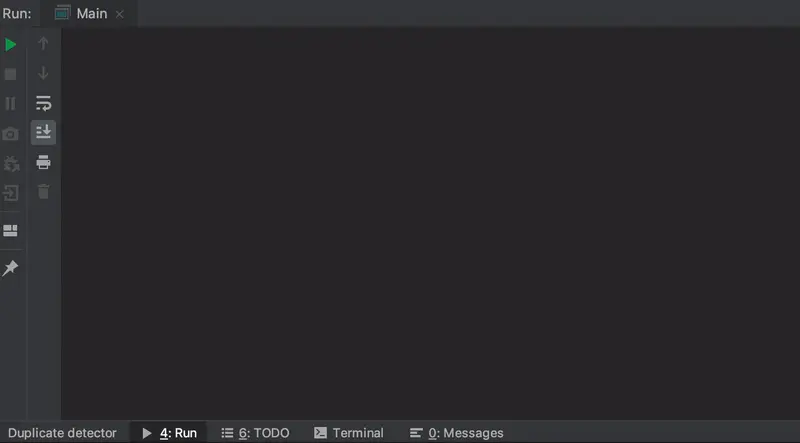
Task: Click the green Rerun play icon
Action: (10, 45)
